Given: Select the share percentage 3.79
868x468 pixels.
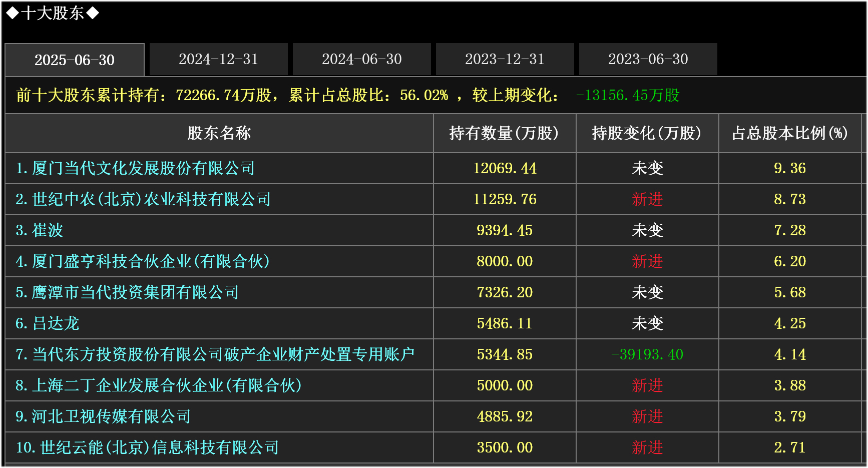Looking at the screenshot, I should tap(790, 416).
